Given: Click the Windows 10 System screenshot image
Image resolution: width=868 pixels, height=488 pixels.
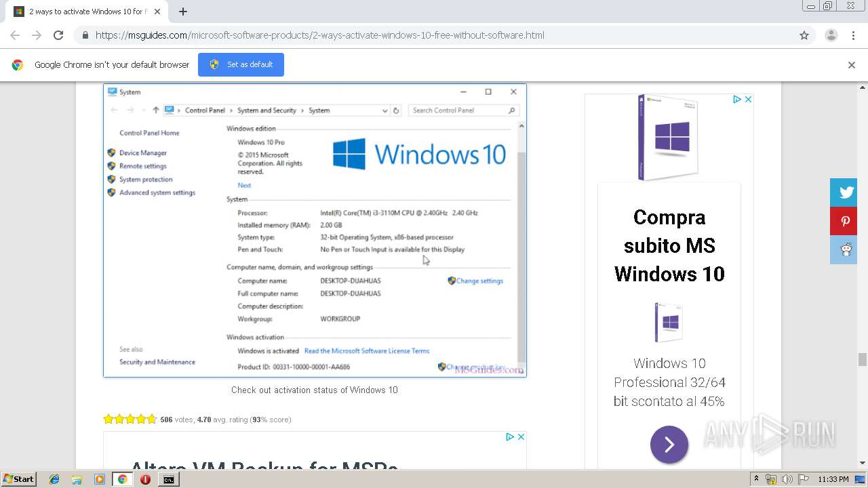Looking at the screenshot, I should (x=315, y=230).
